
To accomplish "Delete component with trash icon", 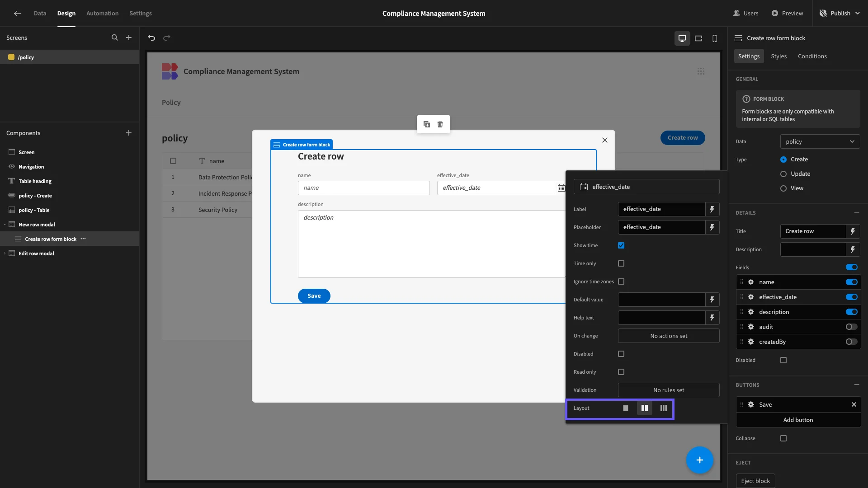I will [x=440, y=124].
